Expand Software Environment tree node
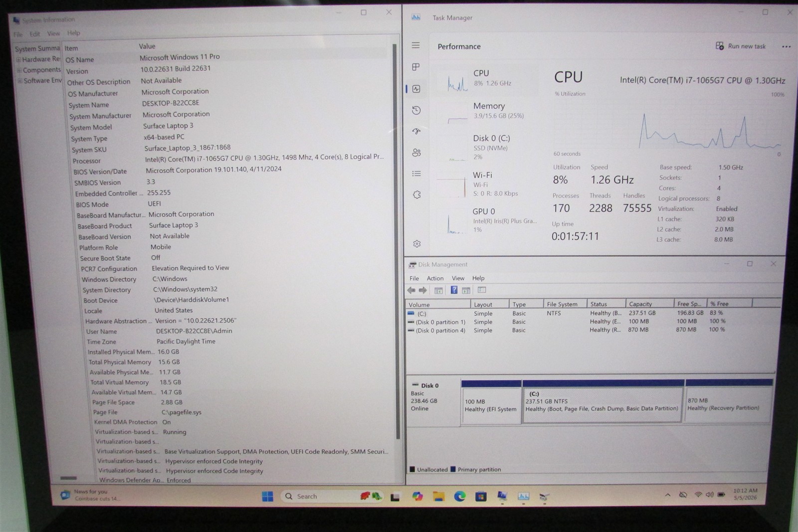Image resolution: width=798 pixels, height=532 pixels. [20, 81]
